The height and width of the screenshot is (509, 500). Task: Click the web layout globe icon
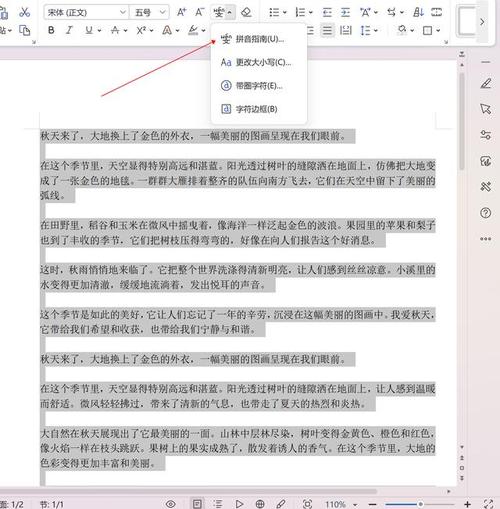pyautogui.click(x=260, y=504)
